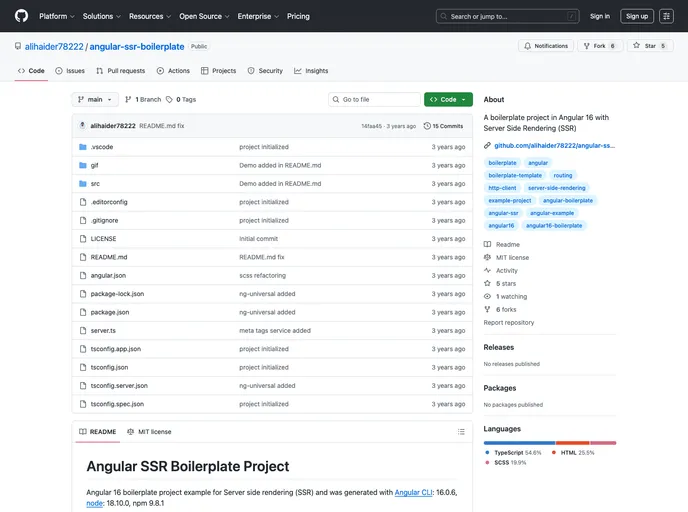Switch to the Issues tab

70,71
